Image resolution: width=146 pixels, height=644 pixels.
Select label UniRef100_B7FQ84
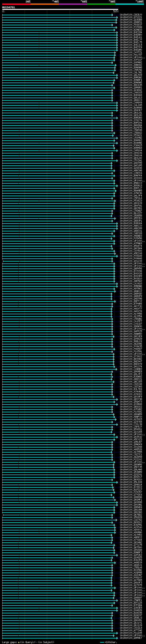coord(131,605)
